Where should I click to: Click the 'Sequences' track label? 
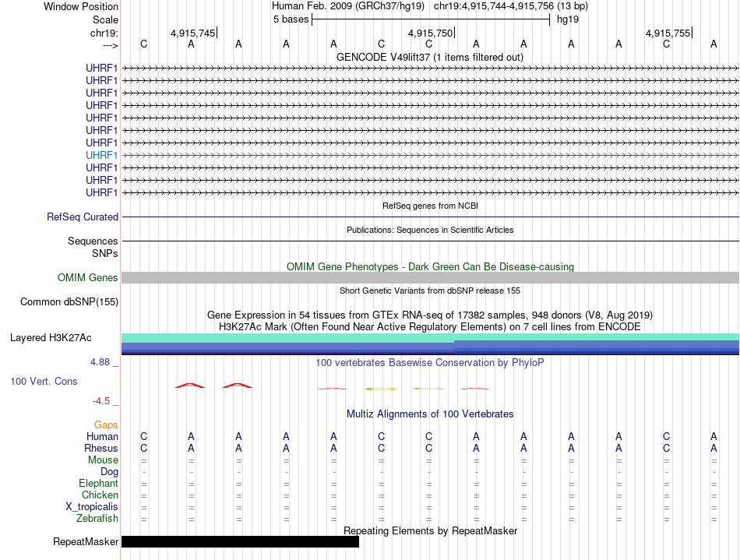(93, 241)
